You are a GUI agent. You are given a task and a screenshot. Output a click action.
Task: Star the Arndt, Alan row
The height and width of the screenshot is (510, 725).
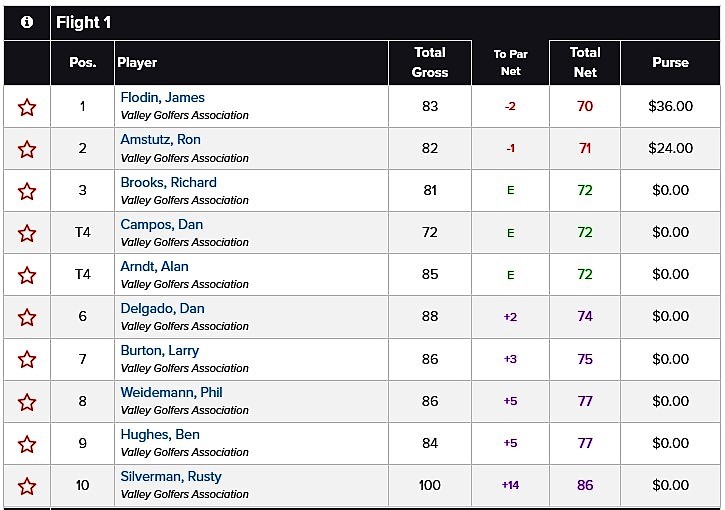coord(27,276)
